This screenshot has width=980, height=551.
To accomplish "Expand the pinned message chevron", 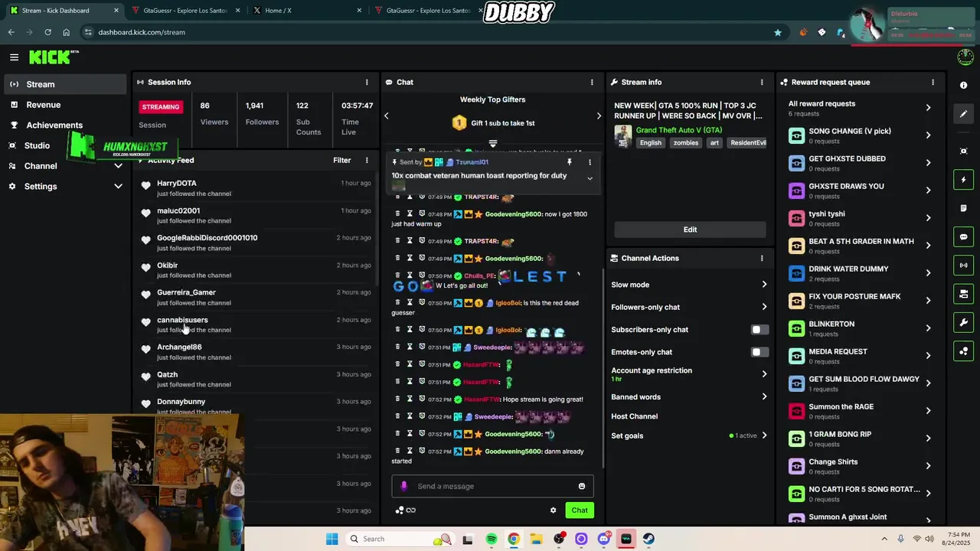I will pos(590,178).
